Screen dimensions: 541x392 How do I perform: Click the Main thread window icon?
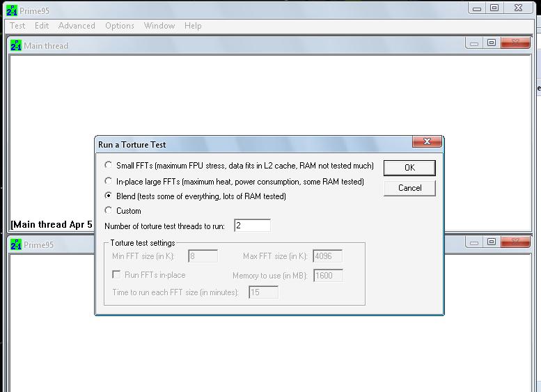point(16,45)
